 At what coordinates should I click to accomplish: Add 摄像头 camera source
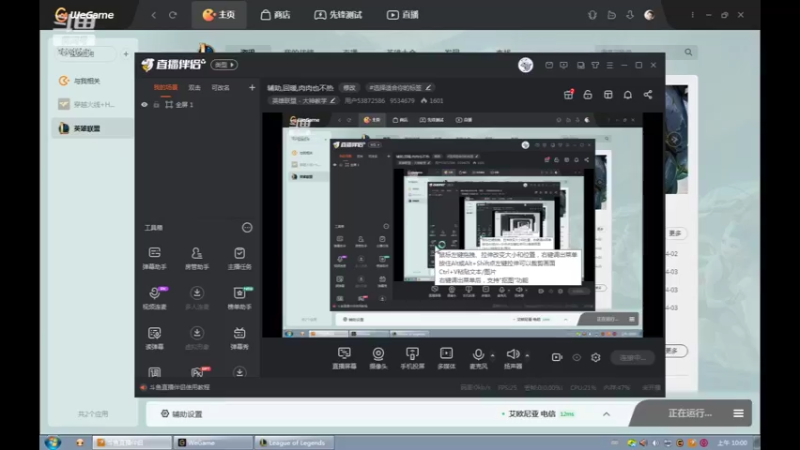(378, 358)
